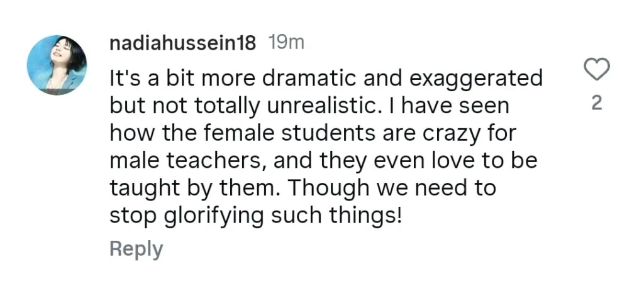Click the phrase "I have seen"
The height and width of the screenshot is (298, 644).
tap(450, 107)
